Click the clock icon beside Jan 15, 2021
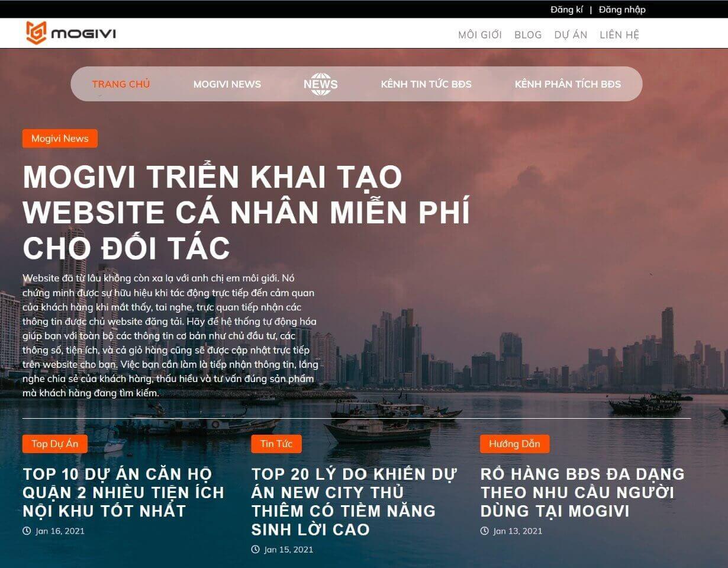The height and width of the screenshot is (568, 728). (256, 550)
